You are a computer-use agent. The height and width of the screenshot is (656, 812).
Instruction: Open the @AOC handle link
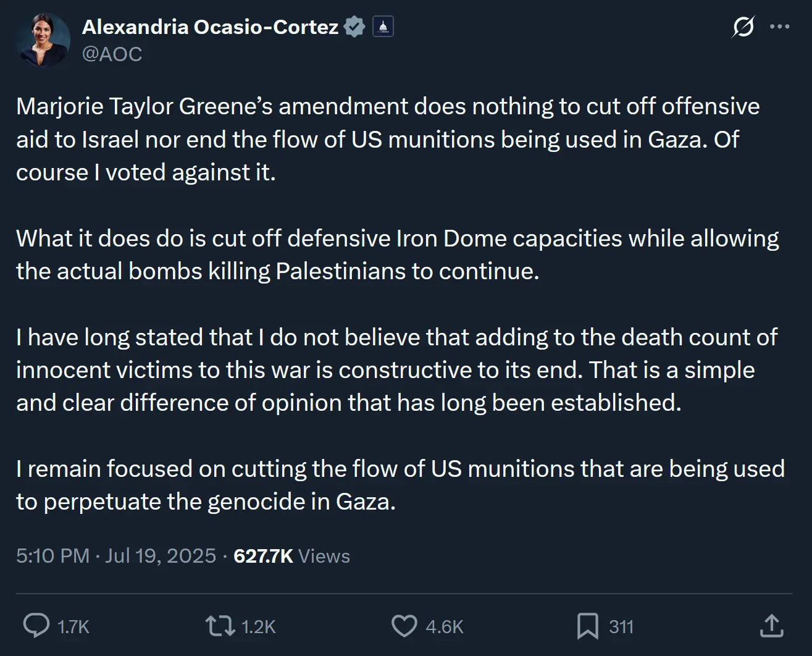point(112,54)
